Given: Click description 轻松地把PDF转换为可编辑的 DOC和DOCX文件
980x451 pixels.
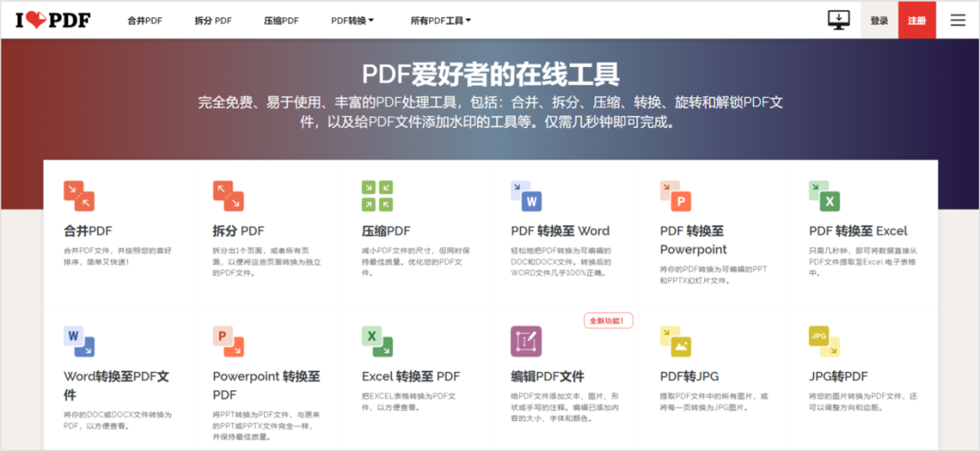Looking at the screenshot, I should tap(562, 261).
